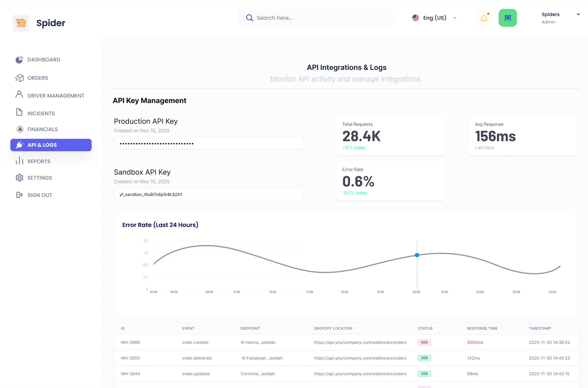The image size is (588, 388).
Task: Click Sign Out in the sidebar
Action: 40,195
